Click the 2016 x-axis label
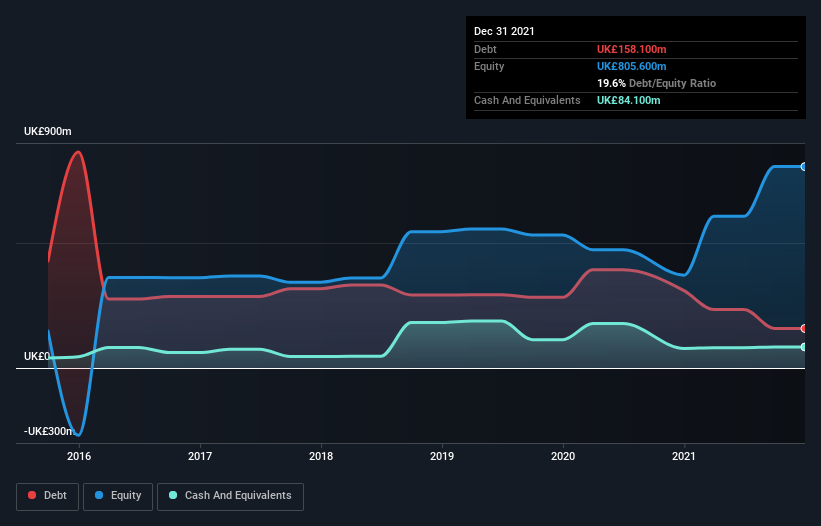Image resolution: width=821 pixels, height=526 pixels. 79,456
